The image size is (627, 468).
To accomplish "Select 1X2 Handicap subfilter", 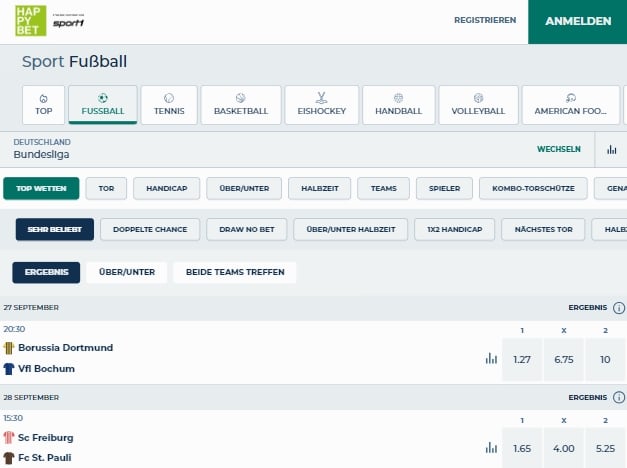I will tap(455, 230).
